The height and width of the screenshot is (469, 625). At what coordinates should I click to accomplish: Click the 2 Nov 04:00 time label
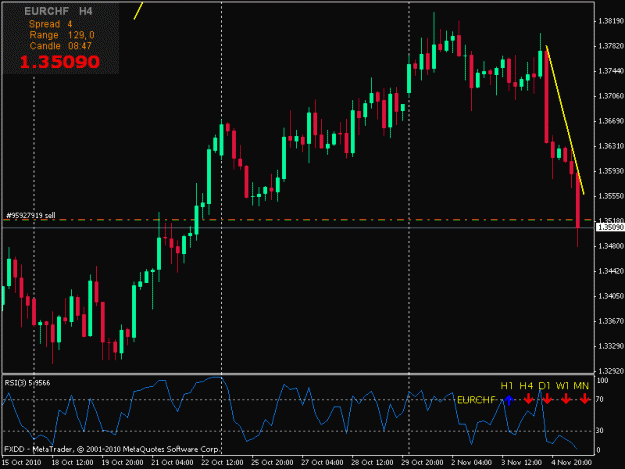[x=472, y=462]
